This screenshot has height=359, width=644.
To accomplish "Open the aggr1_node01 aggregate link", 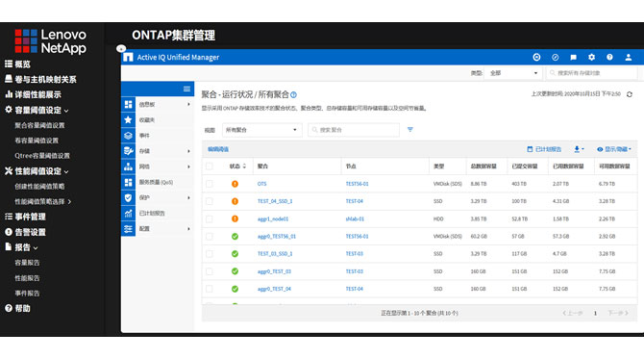I will pyautogui.click(x=273, y=219).
